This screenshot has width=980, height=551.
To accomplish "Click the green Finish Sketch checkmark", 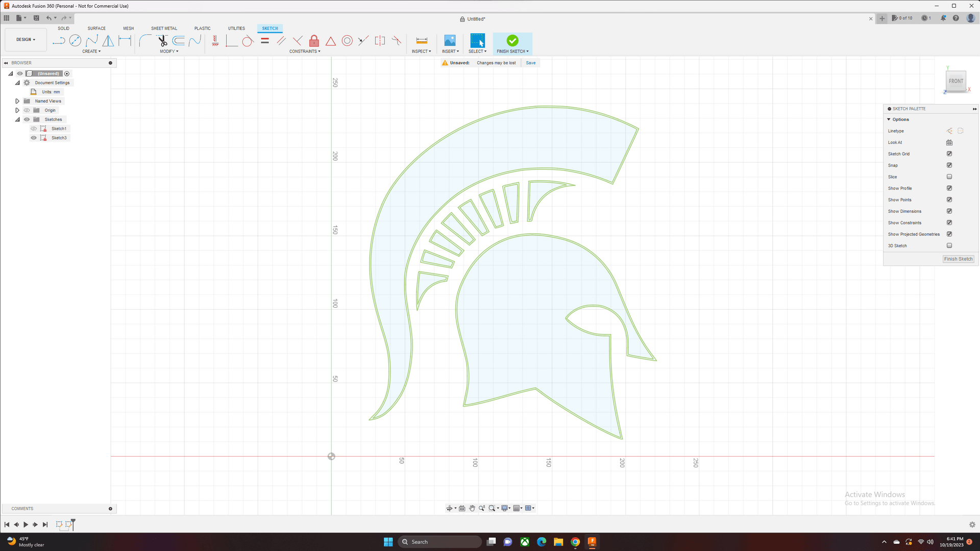I will [x=512, y=40].
